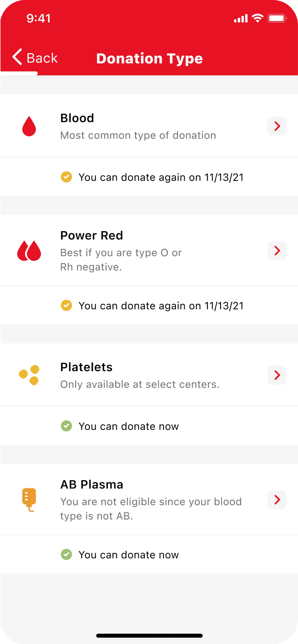Tap the yellow Platelets dots icon
Screen dimensions: 298x644
point(29,375)
